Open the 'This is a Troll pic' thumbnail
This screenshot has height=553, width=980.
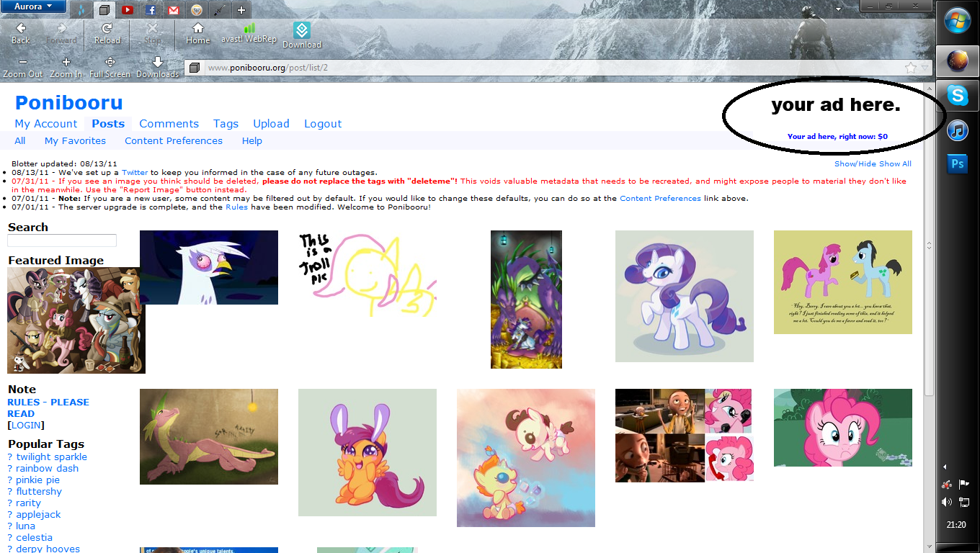click(367, 274)
